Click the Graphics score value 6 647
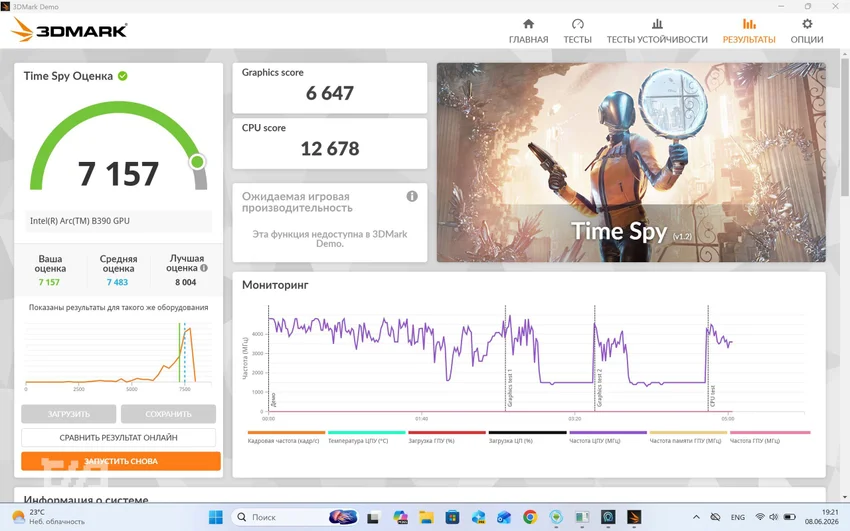 [330, 93]
